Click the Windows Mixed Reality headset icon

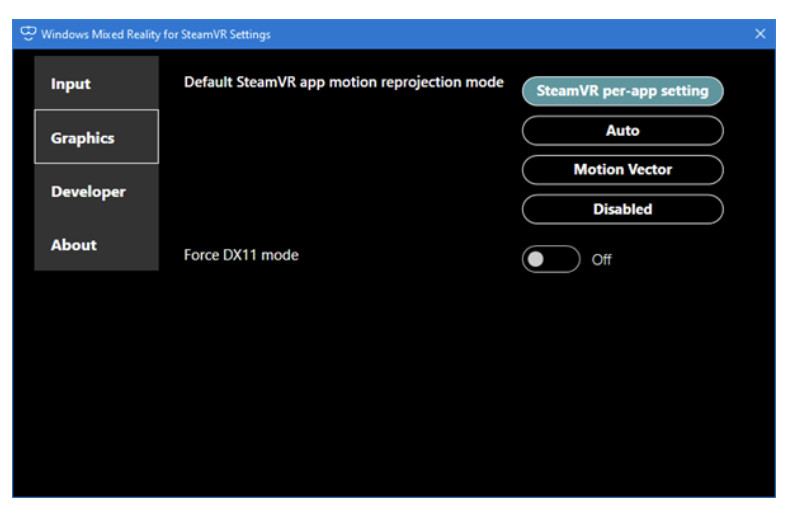pos(28,33)
